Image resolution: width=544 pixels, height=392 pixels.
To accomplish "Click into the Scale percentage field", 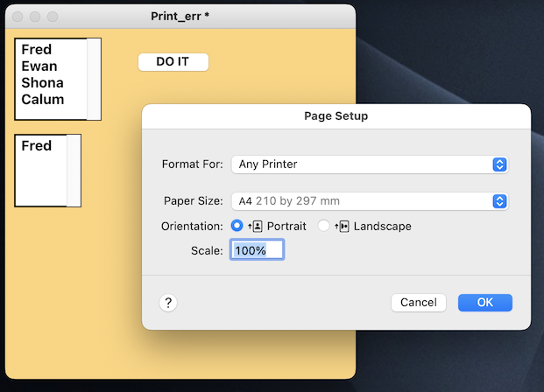I will 257,250.
